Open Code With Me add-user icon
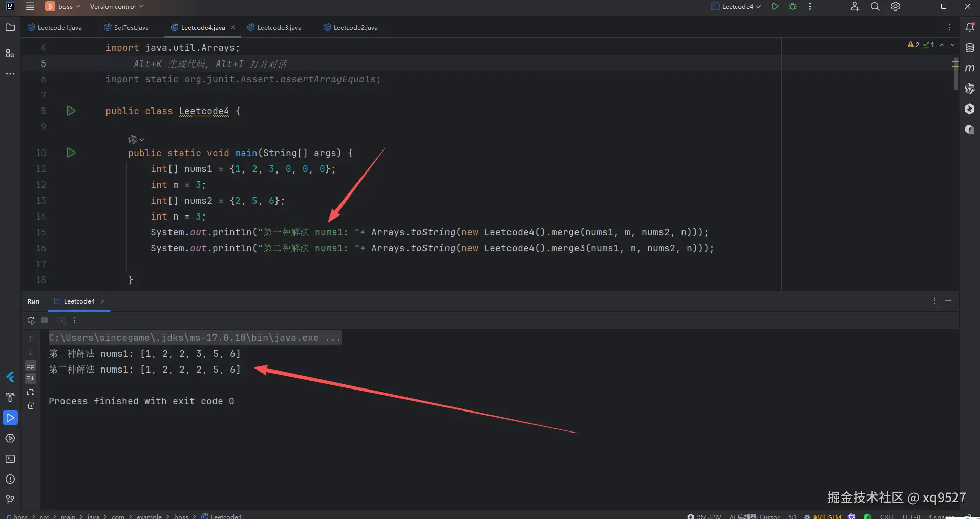Screen dimensions: 980x519 (x=855, y=7)
